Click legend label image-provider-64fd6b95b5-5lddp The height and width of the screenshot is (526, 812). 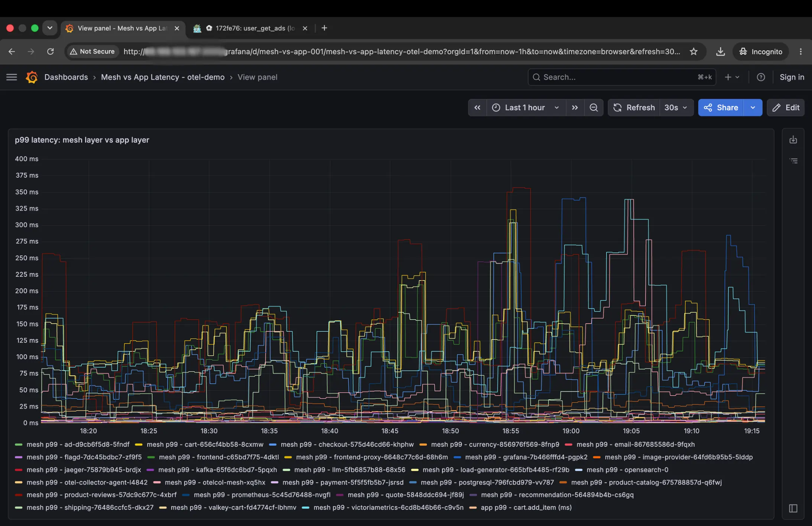679,457
